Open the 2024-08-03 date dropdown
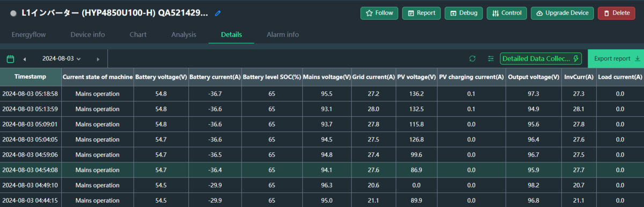Image resolution: width=644 pixels, height=207 pixels. click(61, 58)
